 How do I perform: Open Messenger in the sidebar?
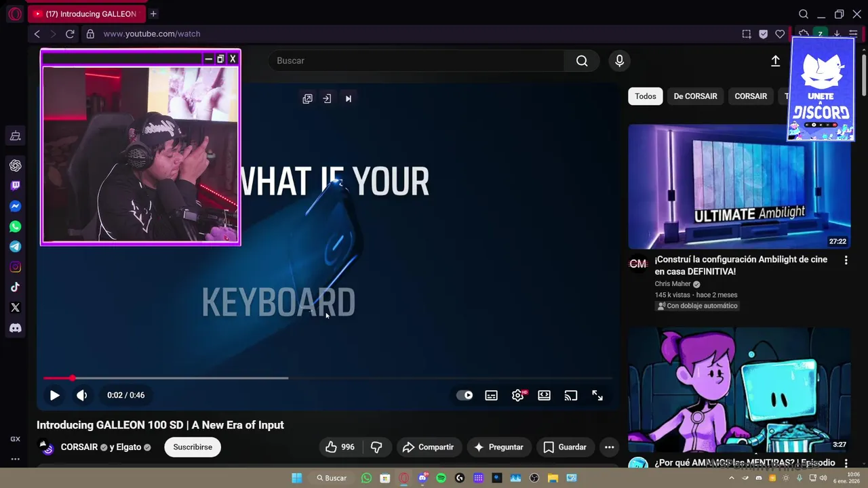coord(15,206)
